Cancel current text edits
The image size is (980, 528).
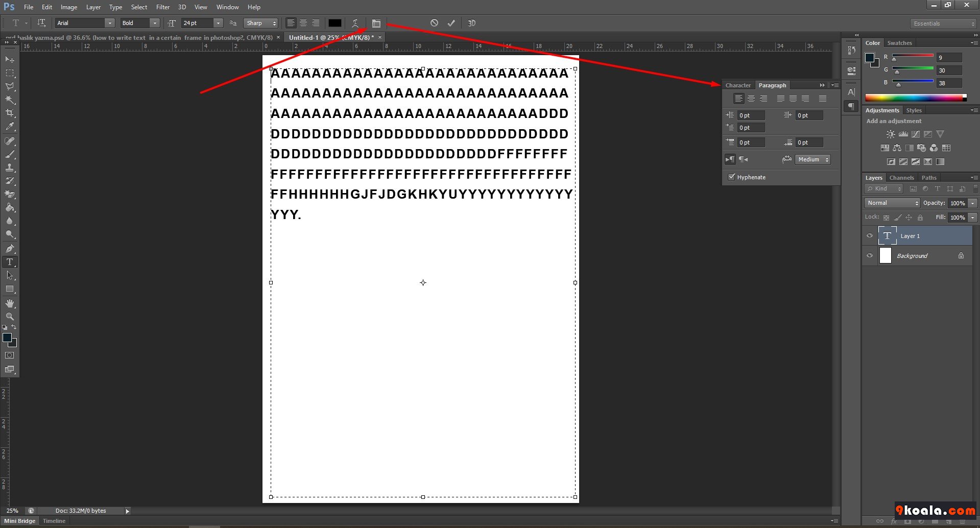[x=434, y=23]
